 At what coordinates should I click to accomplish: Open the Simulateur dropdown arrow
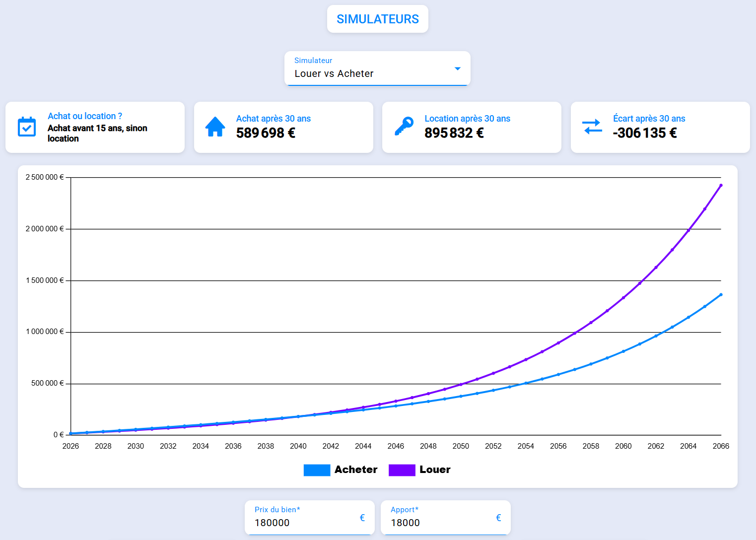coord(458,68)
